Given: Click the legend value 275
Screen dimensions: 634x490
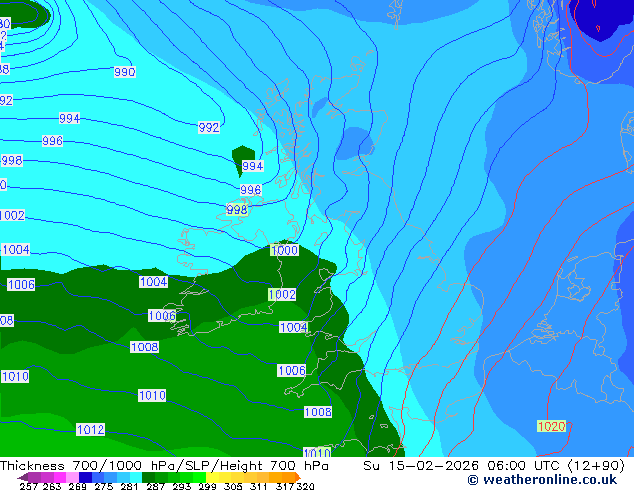Looking at the screenshot, I should (104, 486).
